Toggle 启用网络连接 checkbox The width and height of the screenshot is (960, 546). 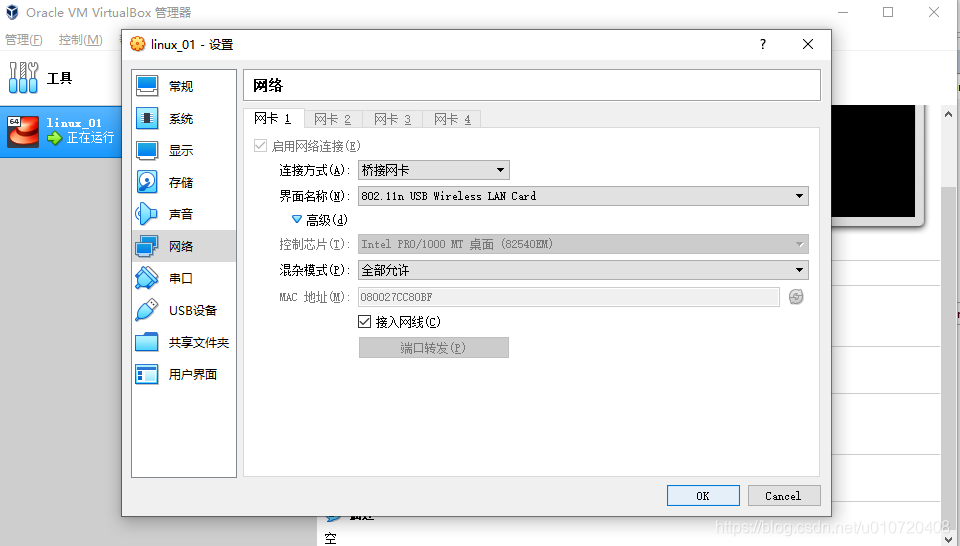click(260, 146)
